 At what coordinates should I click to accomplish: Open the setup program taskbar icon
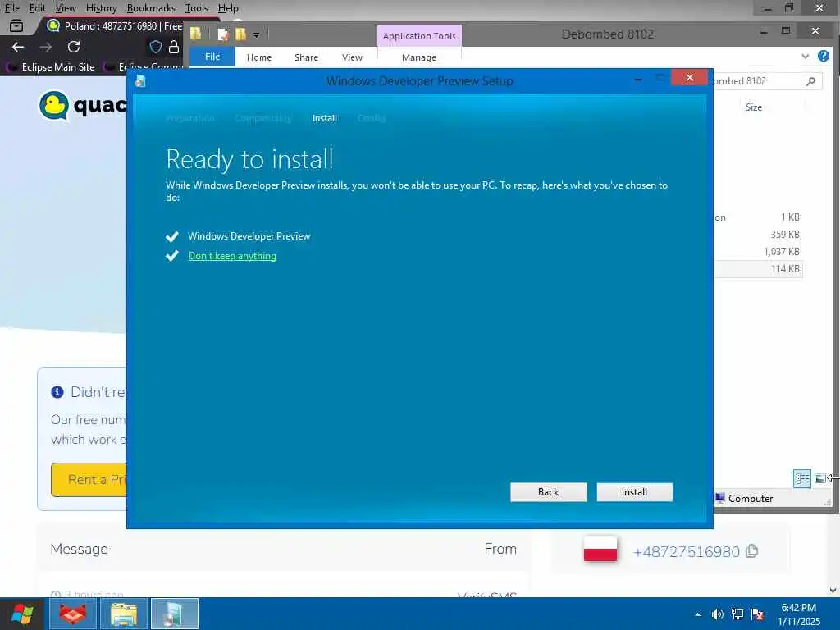(x=175, y=614)
